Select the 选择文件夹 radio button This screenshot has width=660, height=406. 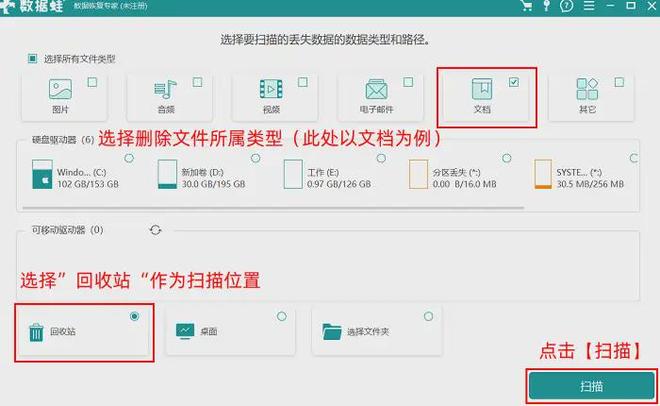click(428, 316)
